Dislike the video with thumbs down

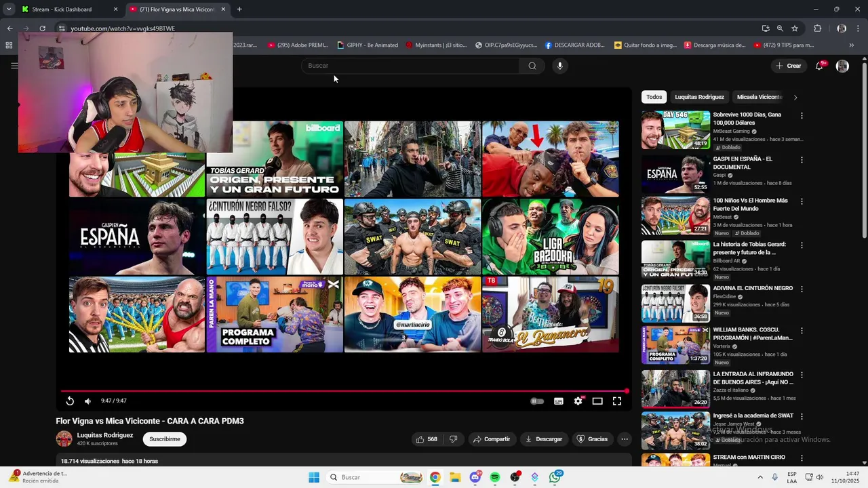point(454,439)
